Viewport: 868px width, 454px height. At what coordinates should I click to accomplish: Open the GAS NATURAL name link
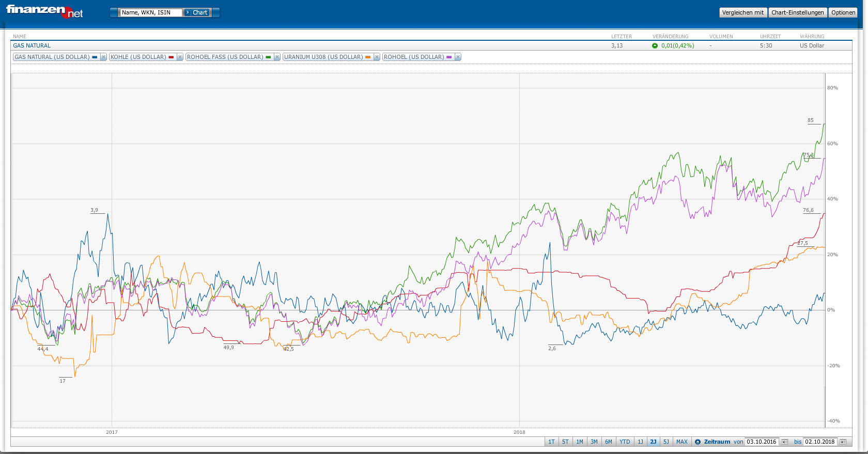32,45
